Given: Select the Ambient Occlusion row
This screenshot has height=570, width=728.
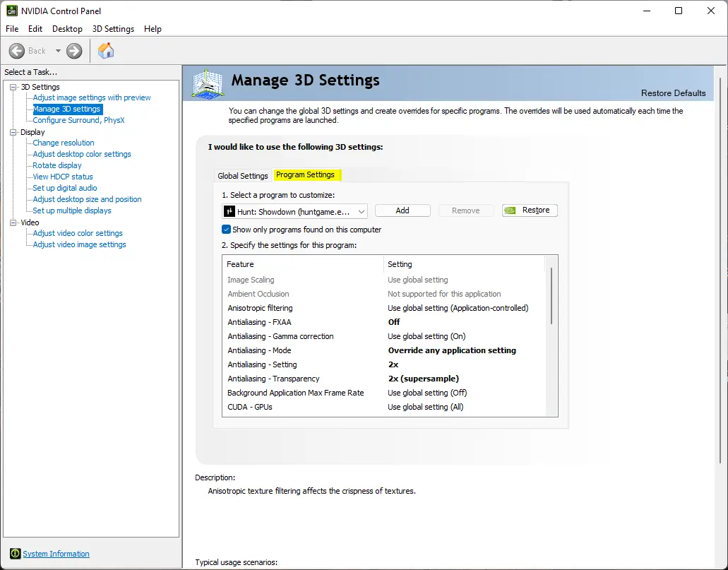Looking at the screenshot, I should (383, 294).
